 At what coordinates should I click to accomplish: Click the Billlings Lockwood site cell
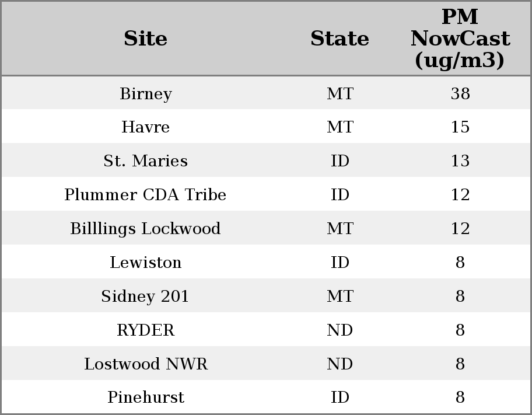click(x=145, y=229)
